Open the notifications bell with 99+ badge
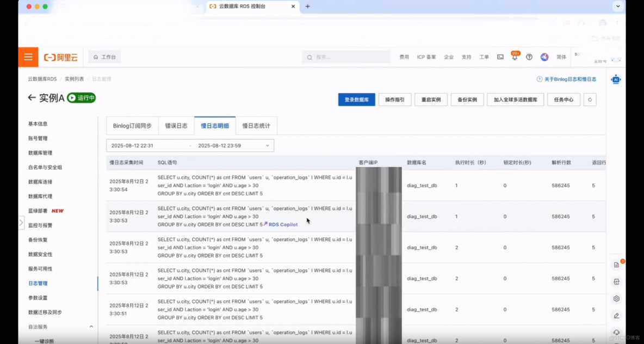The width and height of the screenshot is (644, 344). coord(515,57)
